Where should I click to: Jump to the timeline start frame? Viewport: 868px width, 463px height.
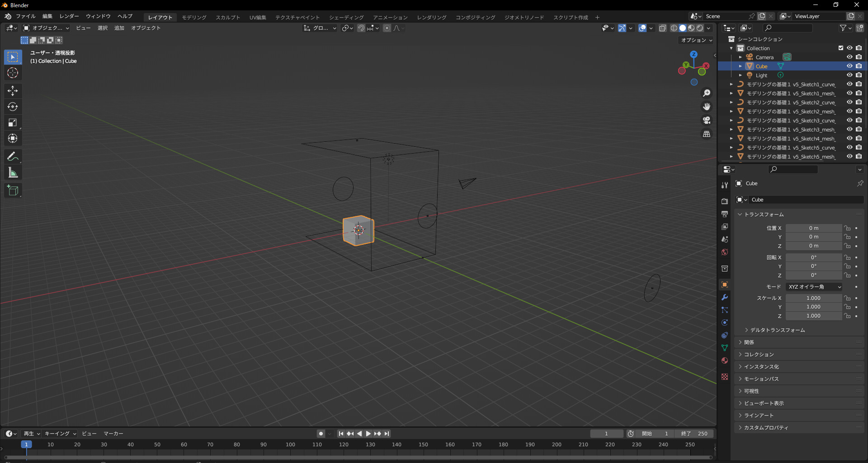341,434
